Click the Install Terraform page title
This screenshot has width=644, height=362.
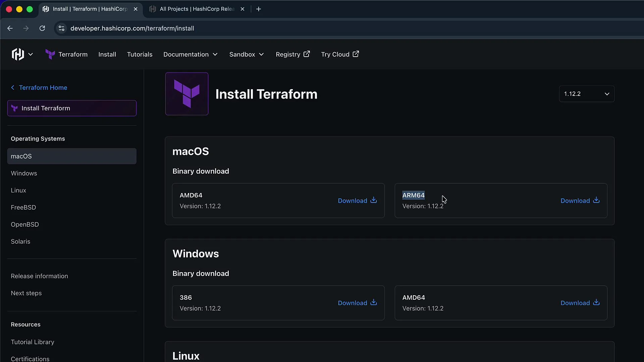pyautogui.click(x=266, y=94)
